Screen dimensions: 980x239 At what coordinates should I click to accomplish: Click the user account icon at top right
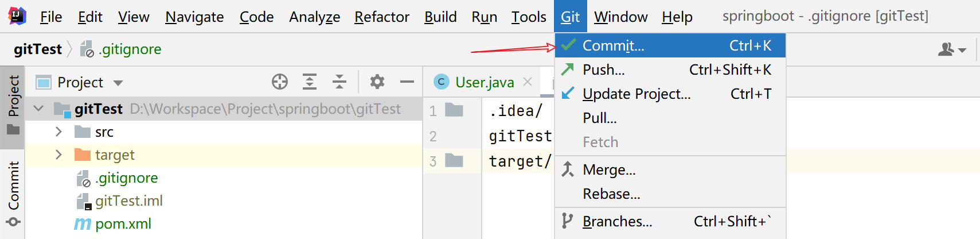pos(952,49)
